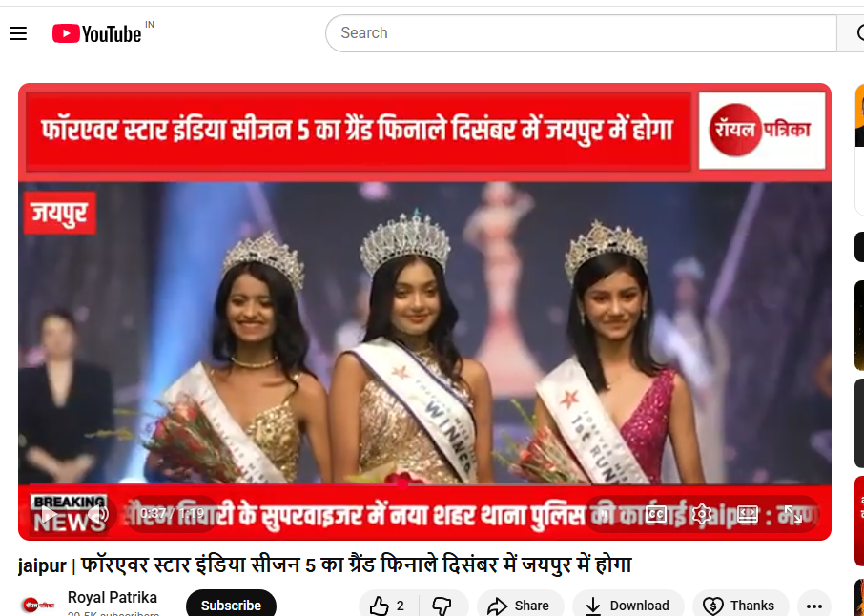Seek using the red progress bar scrubber
The width and height of the screenshot is (864, 616).
tap(402, 483)
